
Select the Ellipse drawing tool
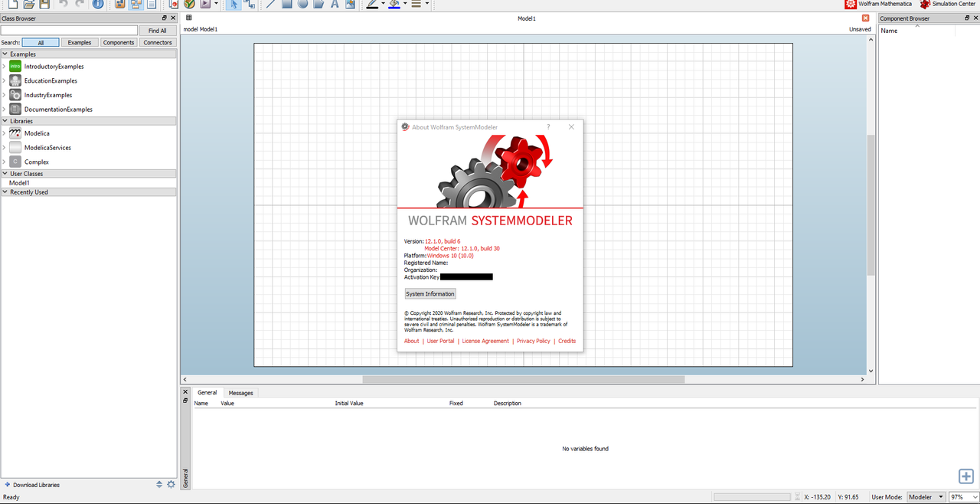(x=302, y=4)
